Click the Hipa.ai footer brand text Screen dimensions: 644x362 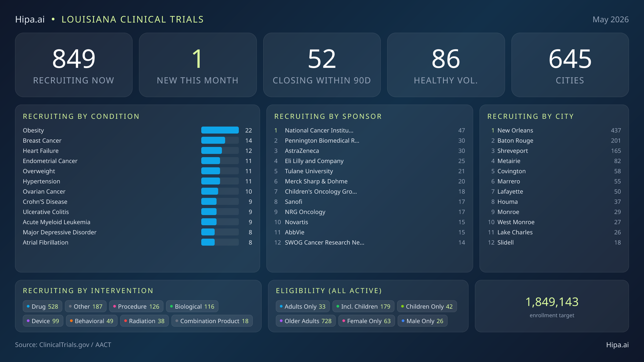(x=617, y=345)
